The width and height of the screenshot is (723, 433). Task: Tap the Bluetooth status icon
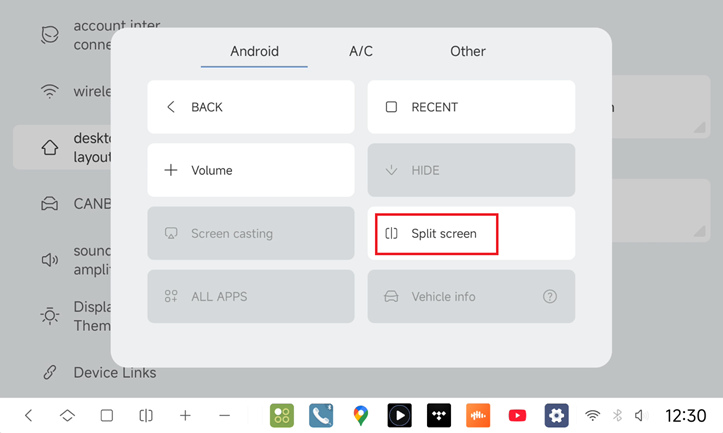point(617,415)
